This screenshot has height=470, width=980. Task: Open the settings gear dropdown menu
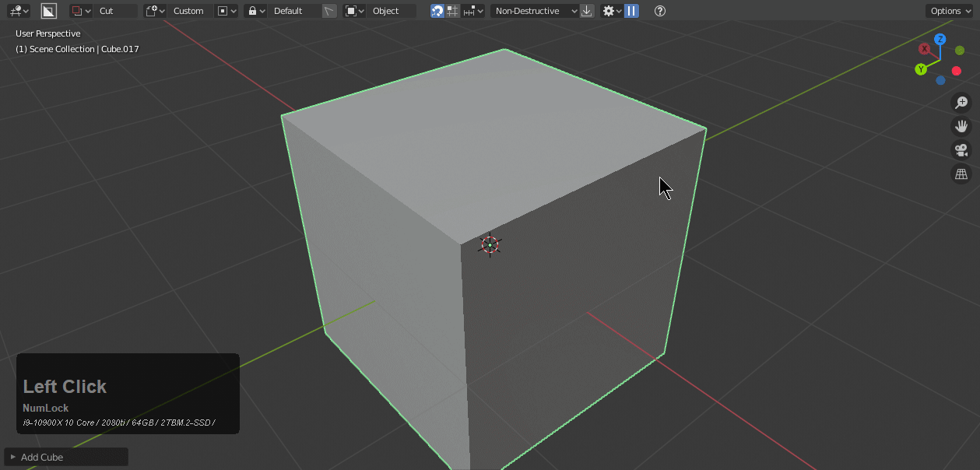point(612,11)
